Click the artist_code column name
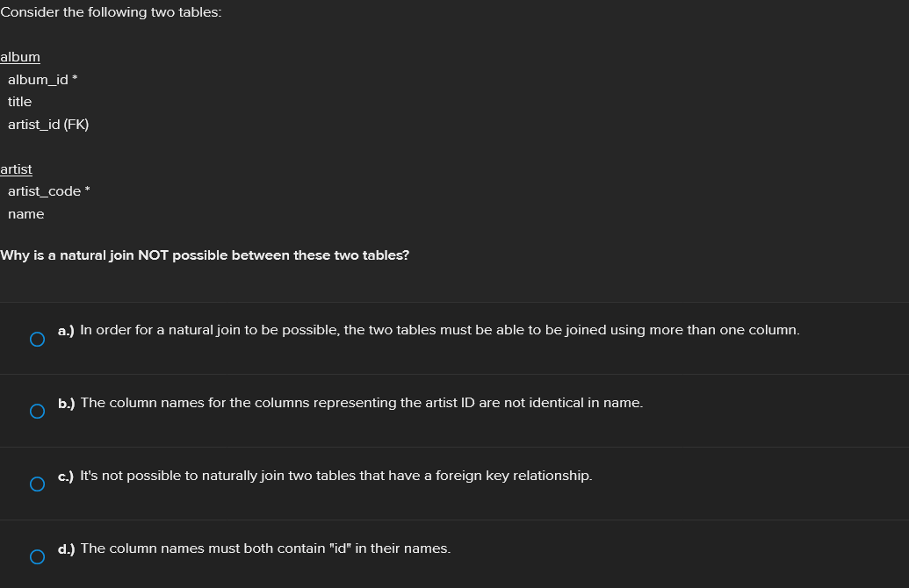909x588 pixels. pyautogui.click(x=44, y=191)
